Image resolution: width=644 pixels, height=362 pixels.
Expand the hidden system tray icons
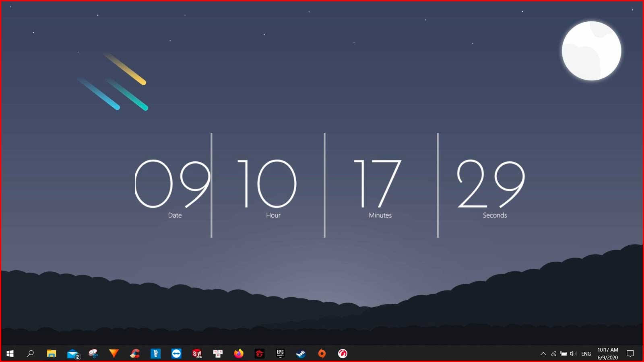coord(543,354)
